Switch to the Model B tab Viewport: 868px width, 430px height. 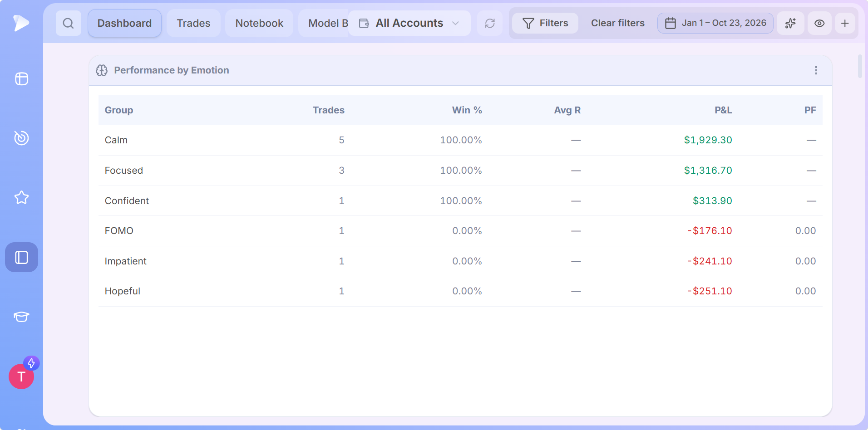(x=325, y=23)
